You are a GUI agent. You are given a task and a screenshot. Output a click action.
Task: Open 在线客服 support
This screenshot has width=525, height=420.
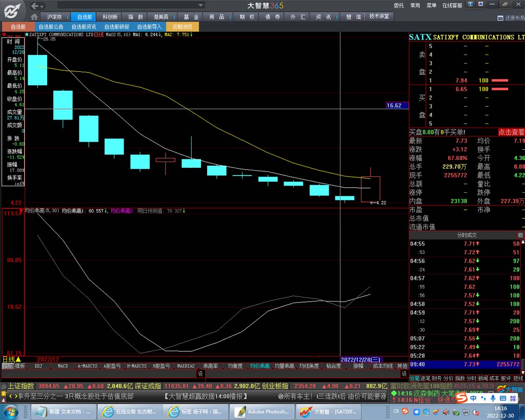[452, 5]
